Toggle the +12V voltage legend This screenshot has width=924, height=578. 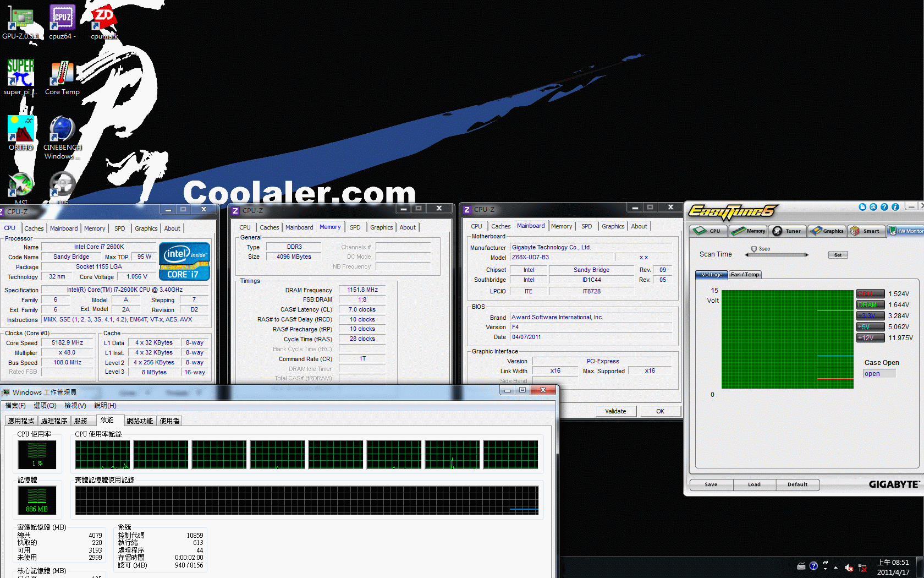tap(871, 338)
